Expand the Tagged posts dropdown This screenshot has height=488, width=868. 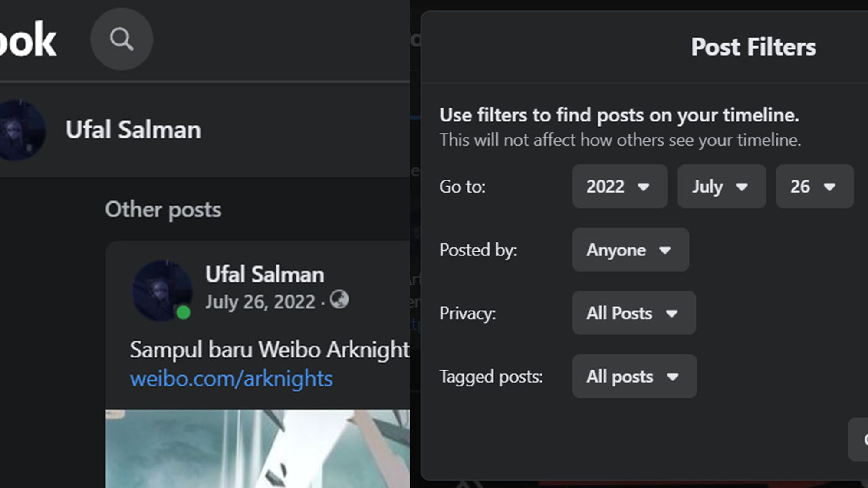635,377
